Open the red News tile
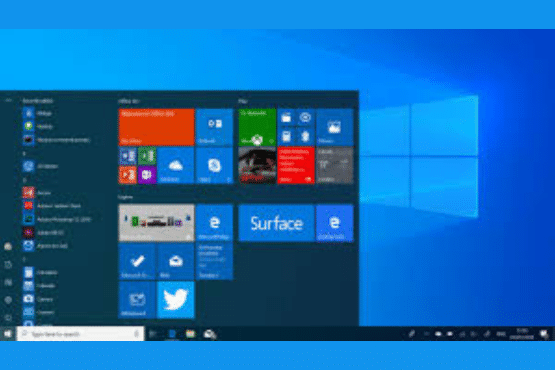The image size is (555, 370). (296, 166)
